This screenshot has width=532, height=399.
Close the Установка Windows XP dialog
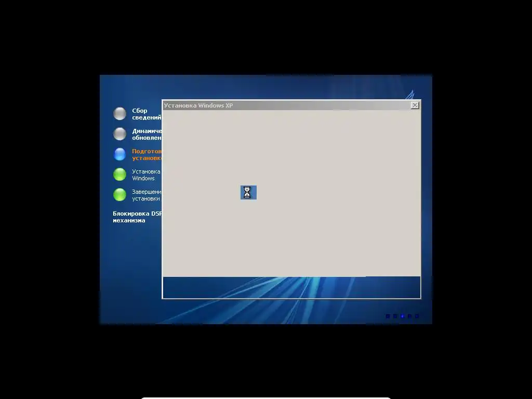[x=415, y=105]
